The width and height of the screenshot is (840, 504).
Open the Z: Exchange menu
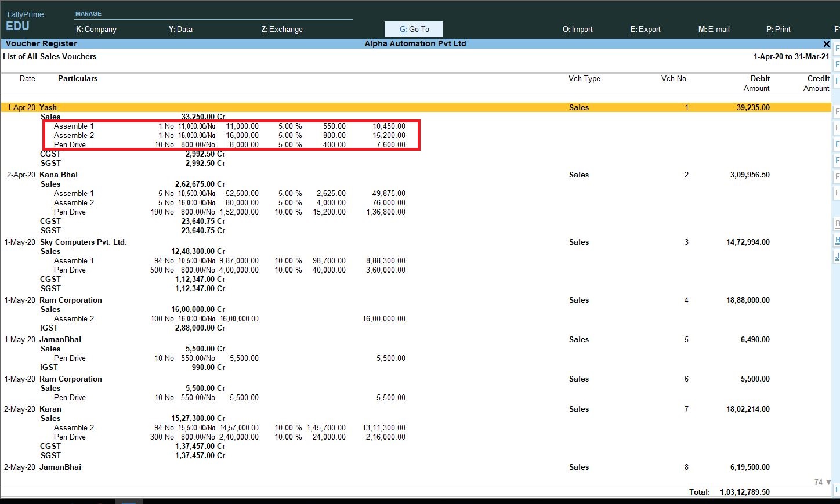[282, 29]
